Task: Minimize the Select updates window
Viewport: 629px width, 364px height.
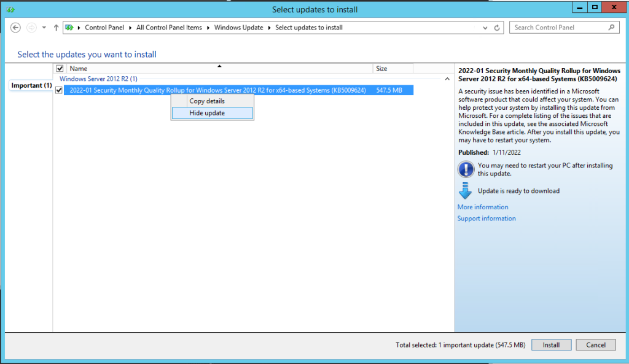Action: click(x=580, y=7)
